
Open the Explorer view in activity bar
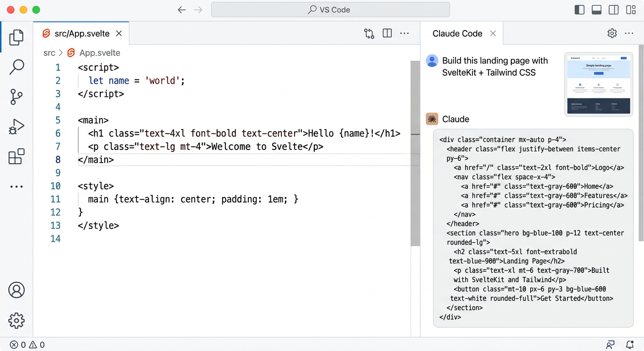click(16, 37)
